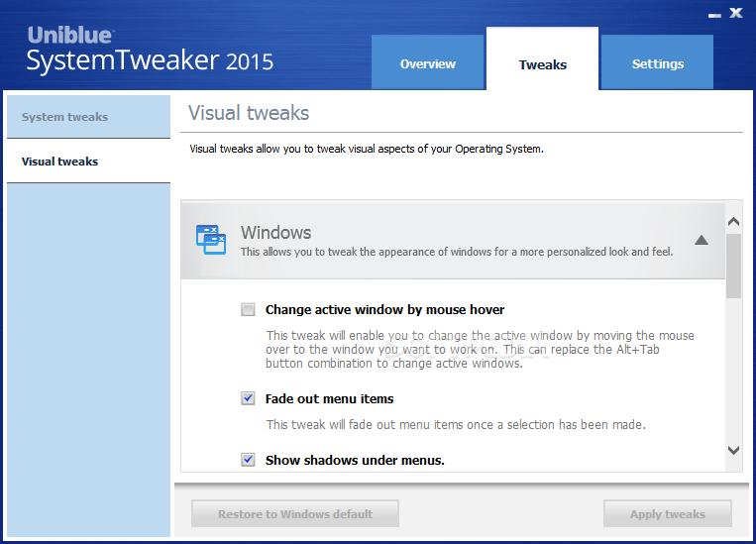756x544 pixels.
Task: Click 'This tweak will fade out menu items' description
Action: (456, 424)
